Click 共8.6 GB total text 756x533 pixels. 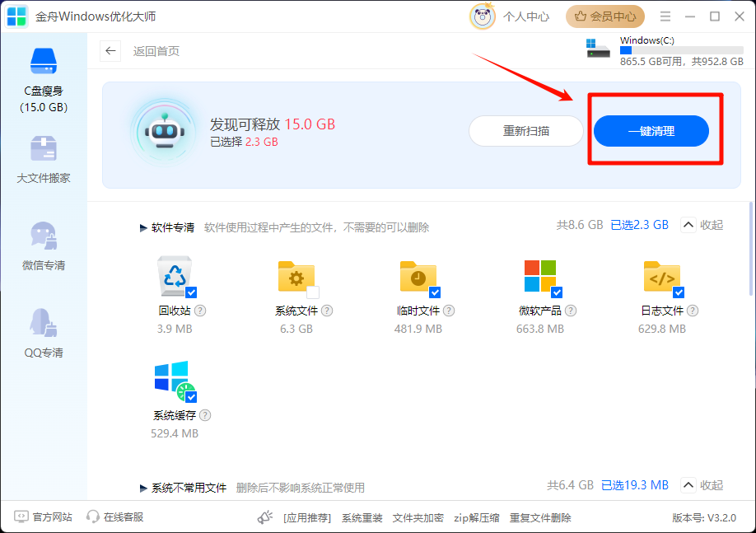tap(580, 225)
